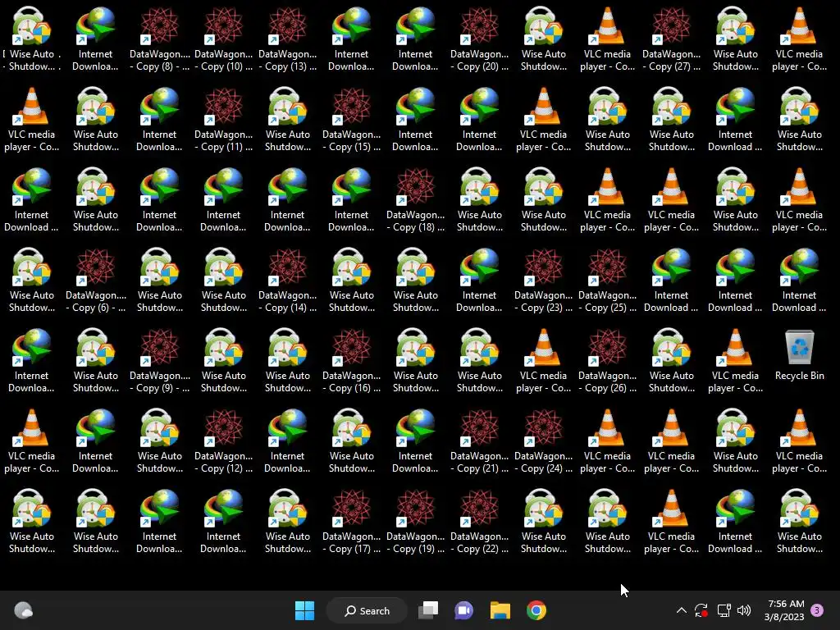This screenshot has height=630, width=840.
Task: Select the DataWagon Copy (22) shortcut
Action: (x=479, y=521)
